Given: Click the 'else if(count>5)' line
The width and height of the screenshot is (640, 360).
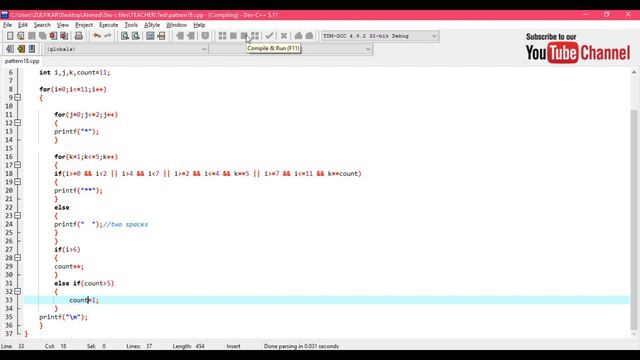Looking at the screenshot, I should click(x=84, y=283).
